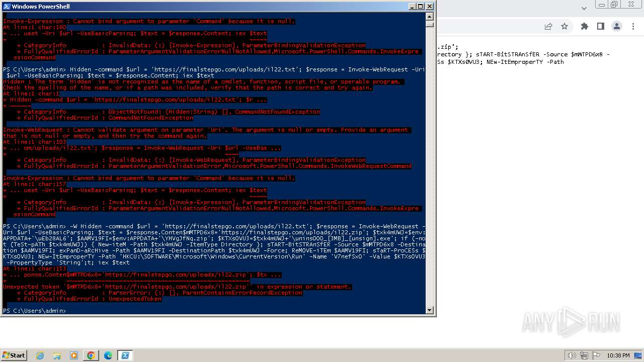The image size is (644, 362).
Task: Switch to Google Chrome taskbar icon
Action: (x=91, y=355)
